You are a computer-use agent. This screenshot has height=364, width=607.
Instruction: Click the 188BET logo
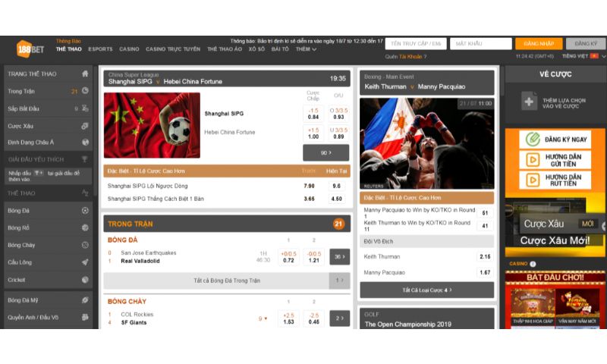(30, 49)
